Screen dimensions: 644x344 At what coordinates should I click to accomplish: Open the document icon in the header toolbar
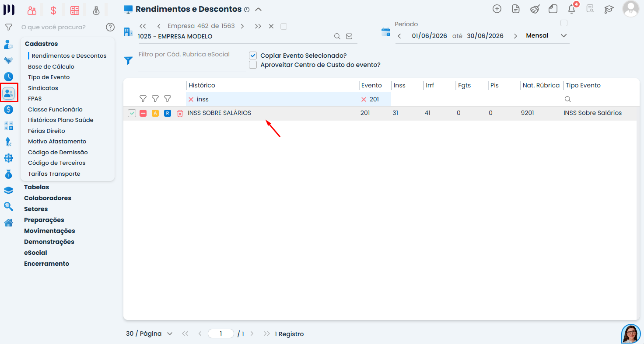(x=516, y=9)
